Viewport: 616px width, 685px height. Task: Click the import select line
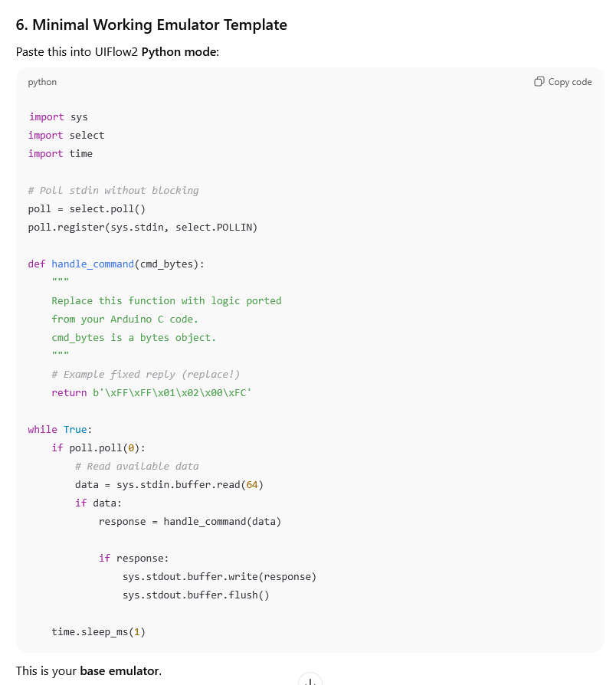pos(66,136)
